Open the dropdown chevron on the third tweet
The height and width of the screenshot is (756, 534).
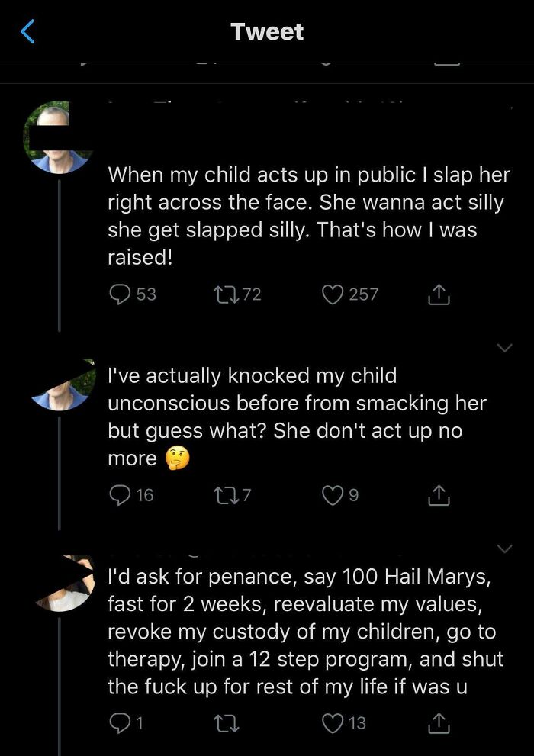coord(504,549)
